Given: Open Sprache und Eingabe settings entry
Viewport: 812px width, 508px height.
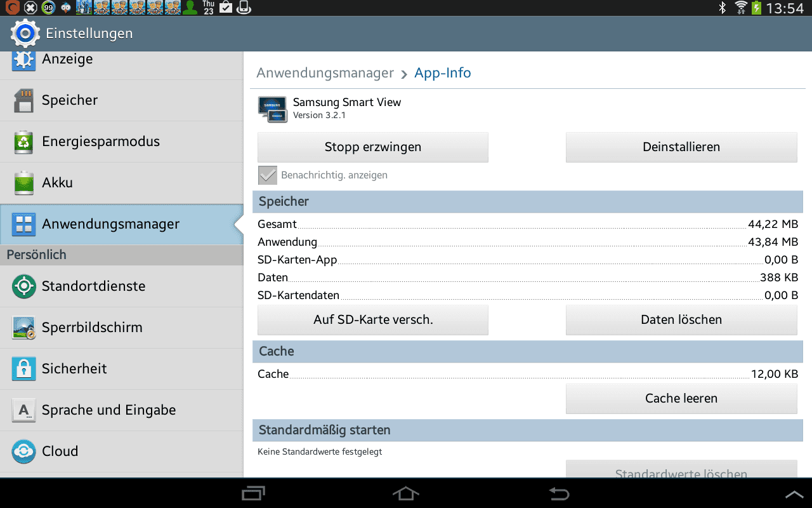Looking at the screenshot, I should tap(122, 410).
